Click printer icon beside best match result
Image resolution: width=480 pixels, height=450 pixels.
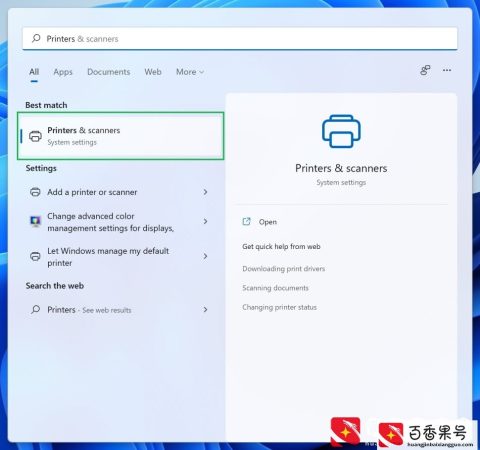pyautogui.click(x=35, y=136)
